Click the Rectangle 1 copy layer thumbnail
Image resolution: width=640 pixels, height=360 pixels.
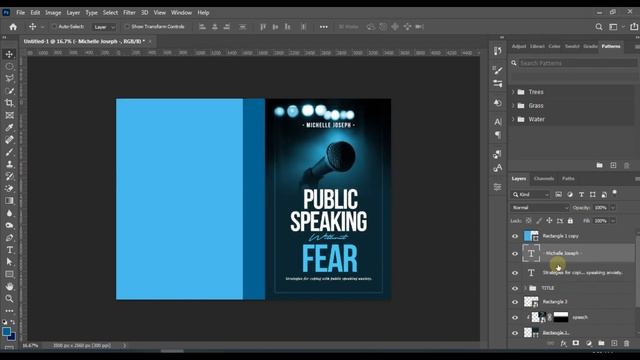click(x=531, y=236)
